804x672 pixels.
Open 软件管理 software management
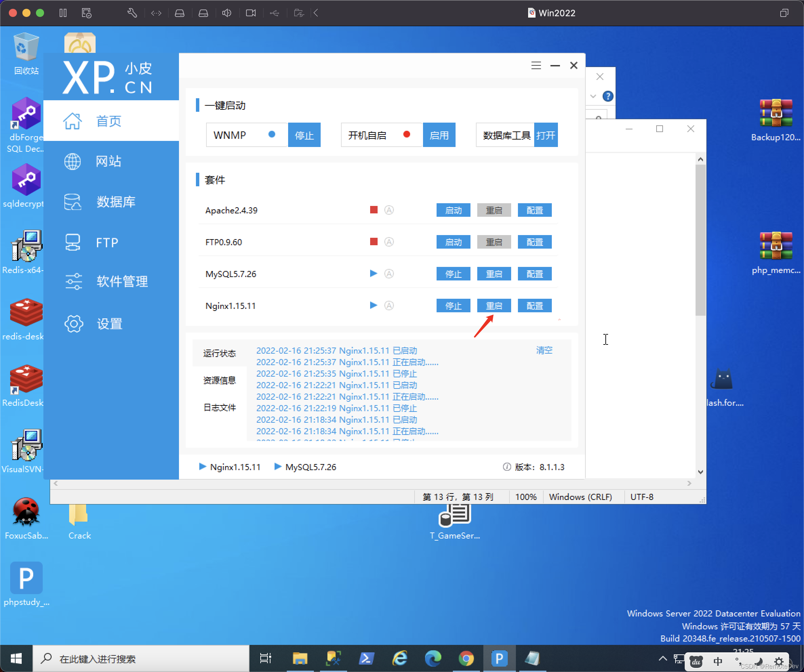[111, 281]
